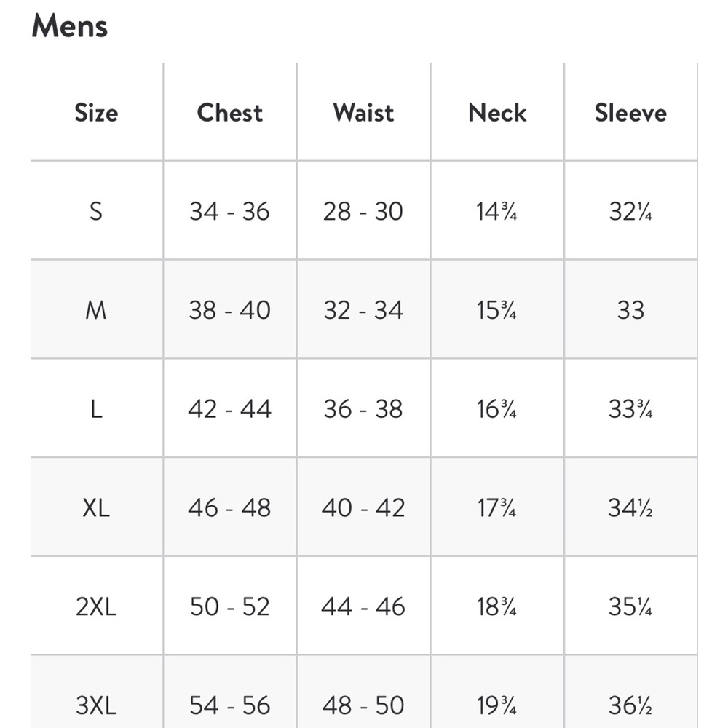Click the M size row label
Screen dimensions: 728x728
click(96, 310)
